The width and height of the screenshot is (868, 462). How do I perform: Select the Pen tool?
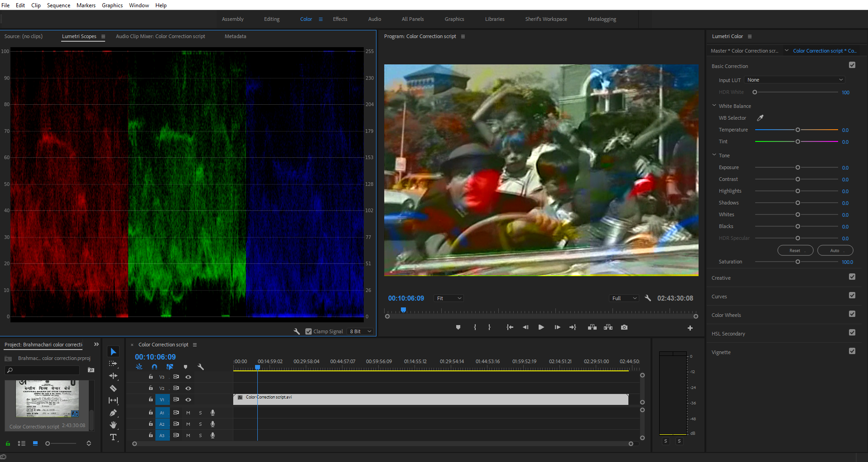tap(113, 413)
